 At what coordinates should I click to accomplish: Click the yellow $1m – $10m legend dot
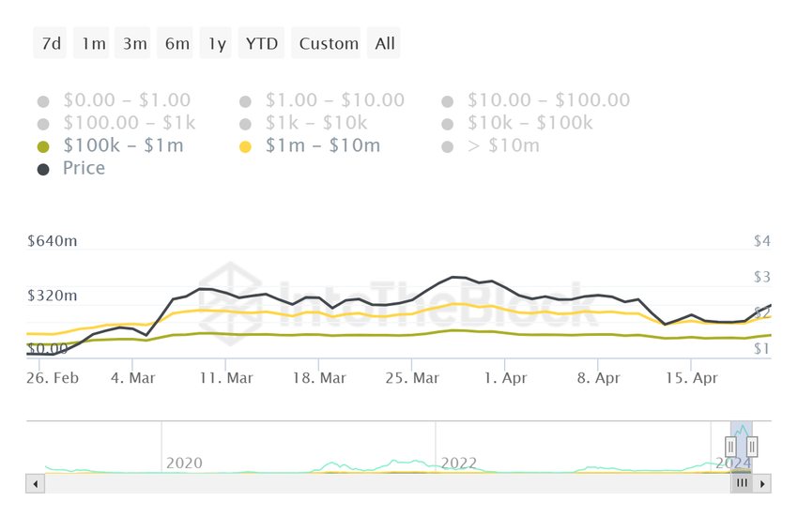pyautogui.click(x=246, y=147)
